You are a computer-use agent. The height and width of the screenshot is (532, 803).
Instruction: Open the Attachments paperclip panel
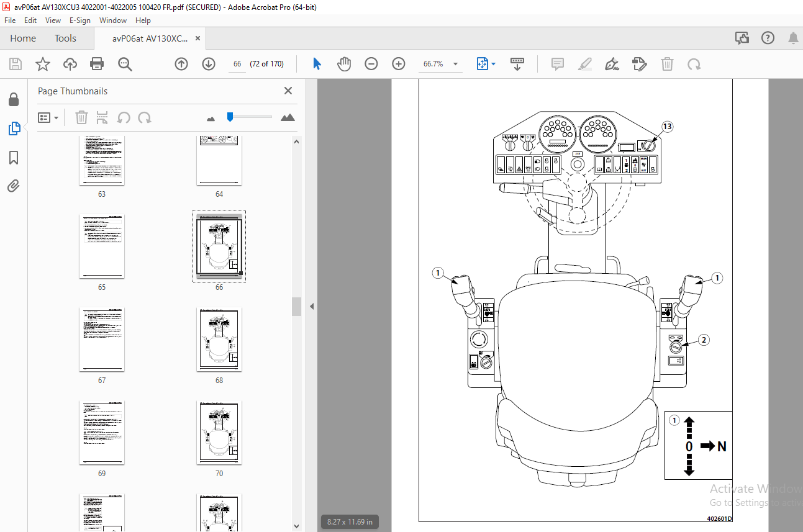pyautogui.click(x=14, y=186)
